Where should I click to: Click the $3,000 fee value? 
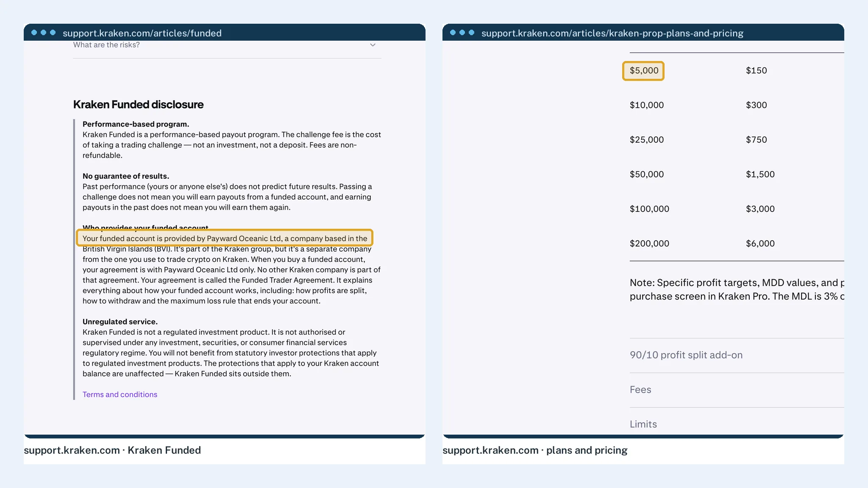(x=760, y=209)
